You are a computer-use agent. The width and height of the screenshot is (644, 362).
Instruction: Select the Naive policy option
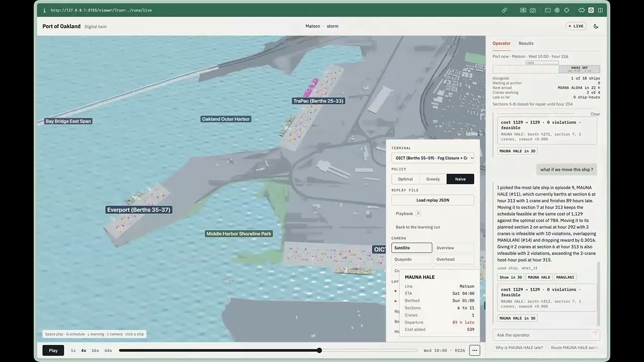coord(460,179)
